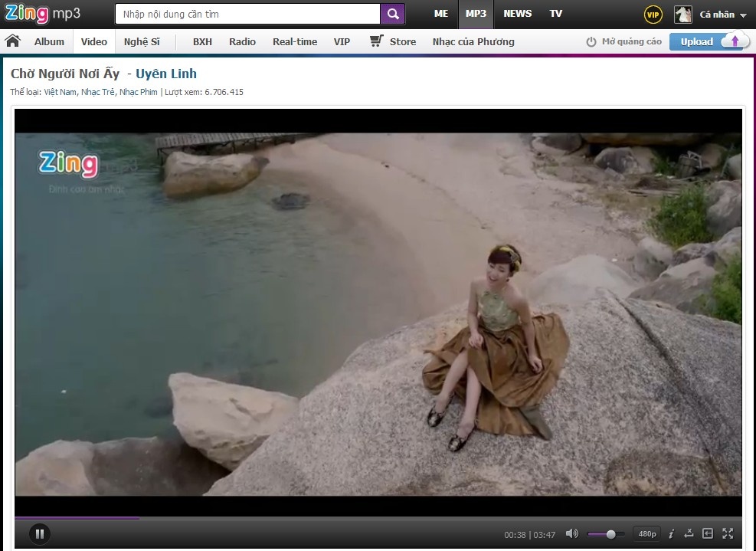Image resolution: width=756 pixels, height=551 pixels.
Task: Click the repeat icon in the player
Action: point(689,533)
